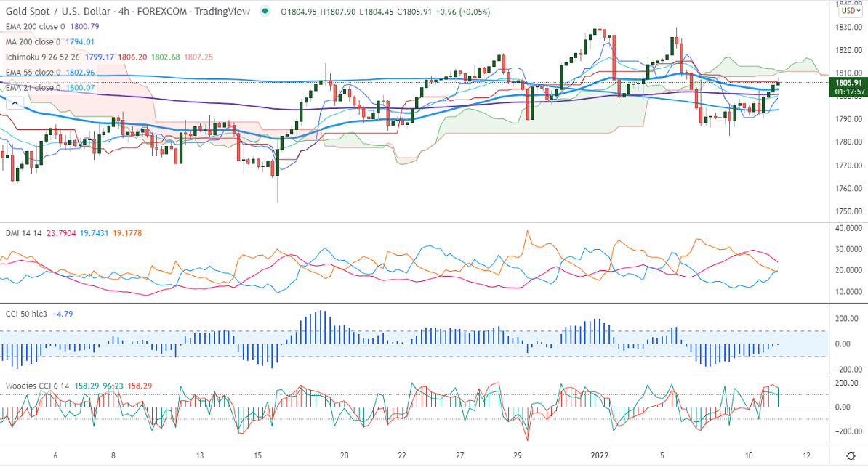Click the Ichimoku value 1802.68
This screenshot has width=868, height=467.
coord(165,57)
